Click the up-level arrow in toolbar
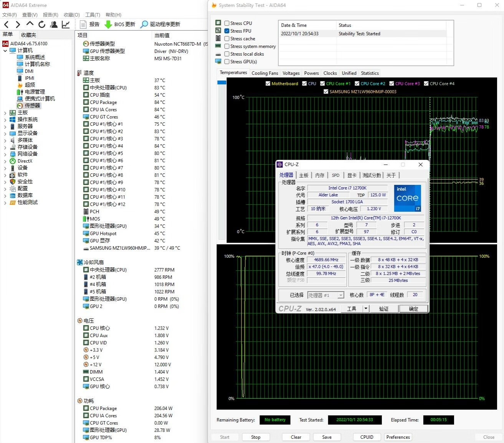The width and height of the screenshot is (504, 443). pos(30,24)
